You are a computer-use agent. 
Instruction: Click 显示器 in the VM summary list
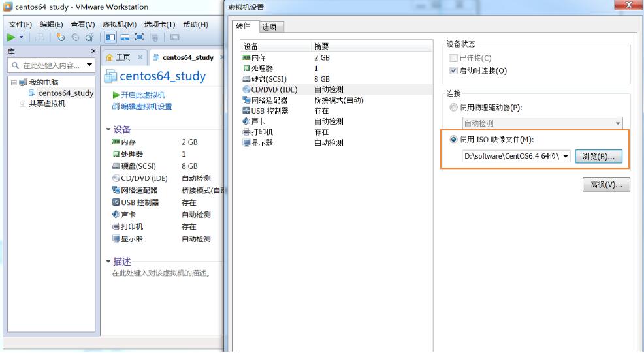coord(132,238)
